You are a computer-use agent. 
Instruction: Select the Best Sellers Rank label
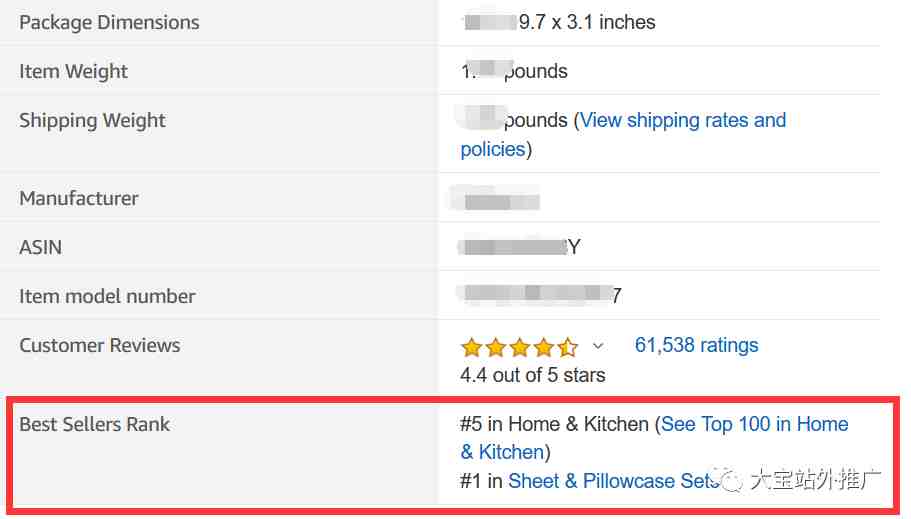point(95,424)
